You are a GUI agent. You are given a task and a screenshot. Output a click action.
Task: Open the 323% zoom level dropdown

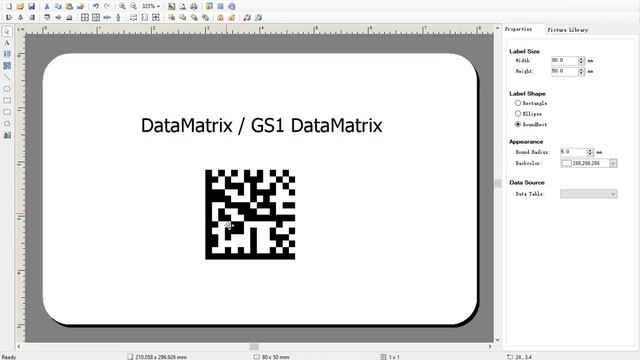pyautogui.click(x=151, y=6)
